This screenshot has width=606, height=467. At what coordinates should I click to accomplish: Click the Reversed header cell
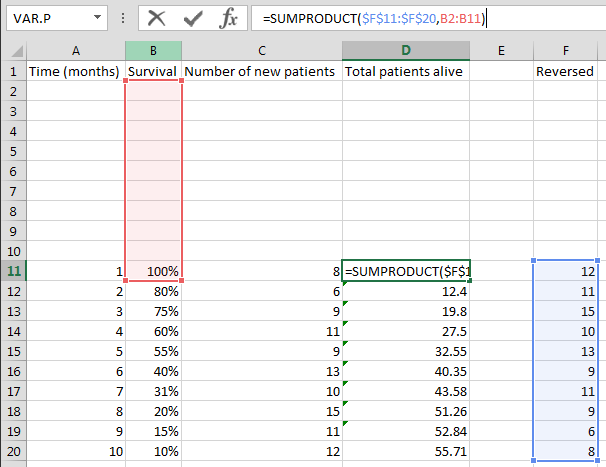click(569, 71)
